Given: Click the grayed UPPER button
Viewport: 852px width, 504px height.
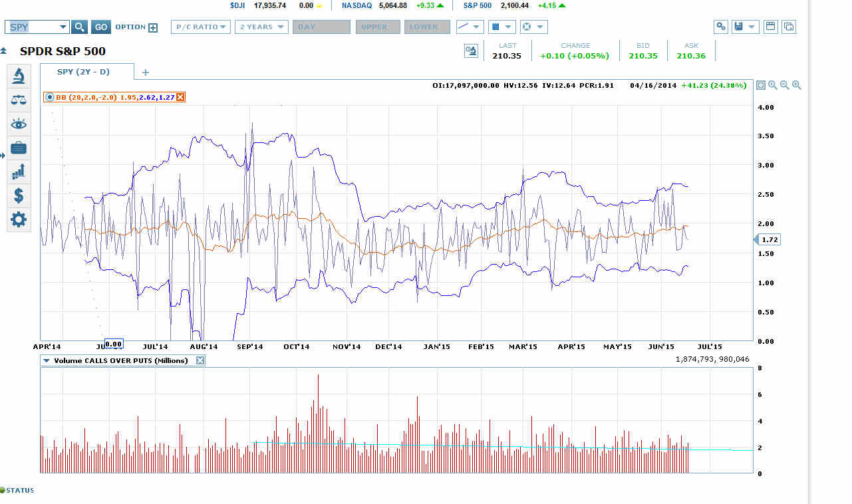Looking at the screenshot, I should [378, 27].
